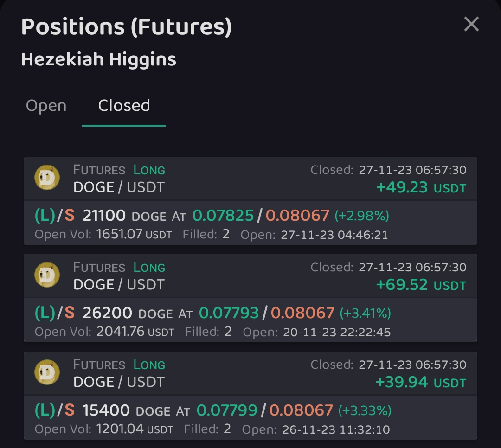This screenshot has width=501, height=448.
Task: Click the Dogecoin icon on the +39.94 USDT position
Action: [x=47, y=372]
